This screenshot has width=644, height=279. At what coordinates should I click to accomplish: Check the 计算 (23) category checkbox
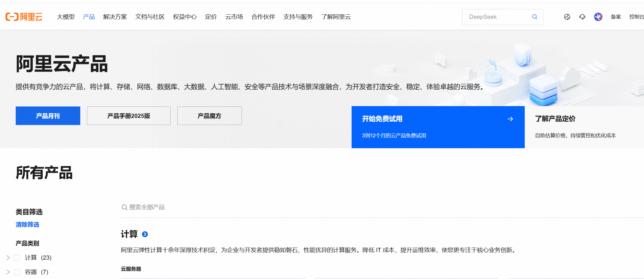point(17,258)
